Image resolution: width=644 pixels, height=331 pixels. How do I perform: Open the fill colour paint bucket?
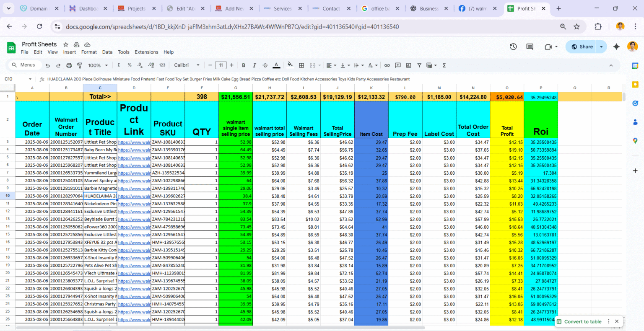(x=290, y=65)
